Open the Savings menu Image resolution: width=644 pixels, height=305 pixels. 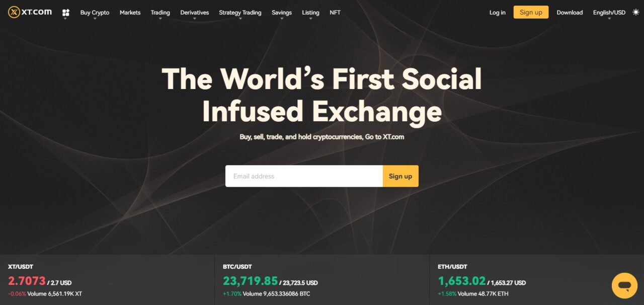click(x=281, y=13)
